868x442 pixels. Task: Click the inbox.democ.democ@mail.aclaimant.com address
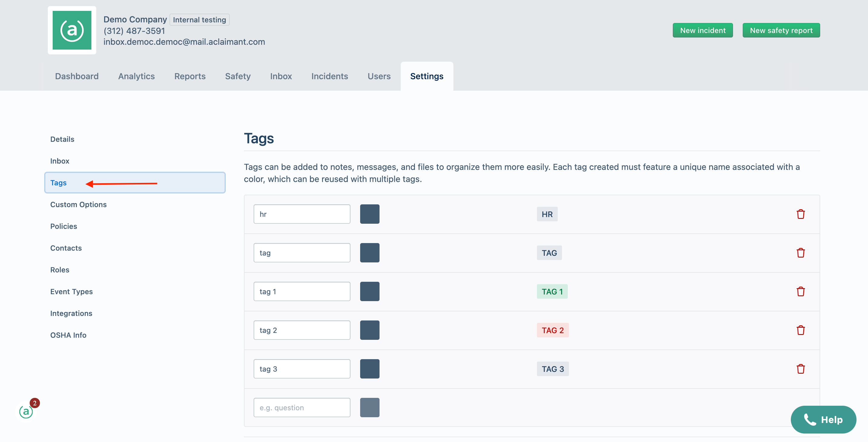(184, 42)
